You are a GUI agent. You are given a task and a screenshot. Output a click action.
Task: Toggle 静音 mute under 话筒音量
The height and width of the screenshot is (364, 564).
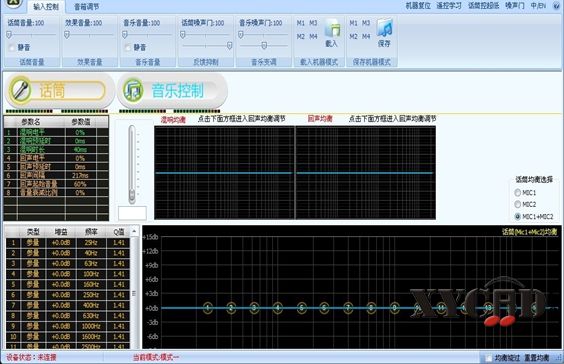click(12, 47)
